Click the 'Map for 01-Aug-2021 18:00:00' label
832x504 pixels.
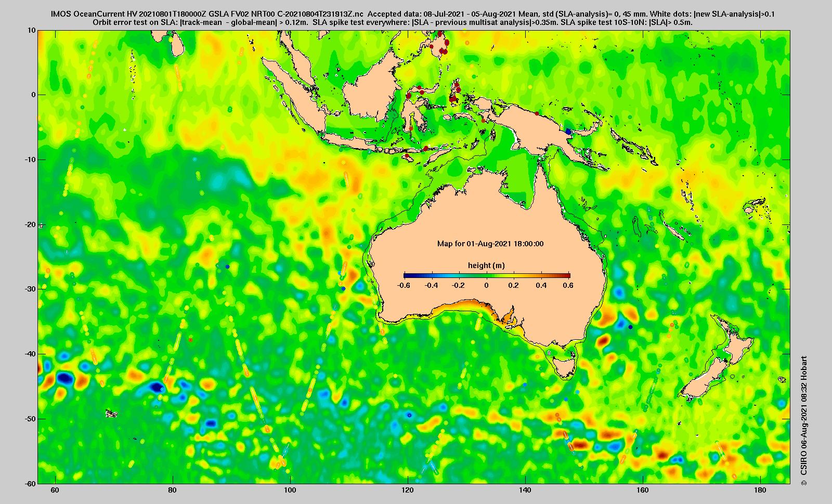(x=490, y=244)
